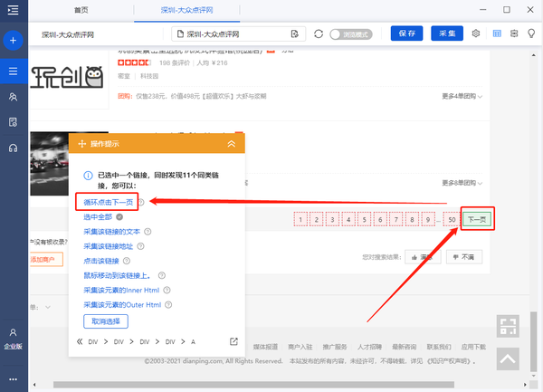
Task: Open the more options ellipsis in sidebar
Action: (14, 379)
